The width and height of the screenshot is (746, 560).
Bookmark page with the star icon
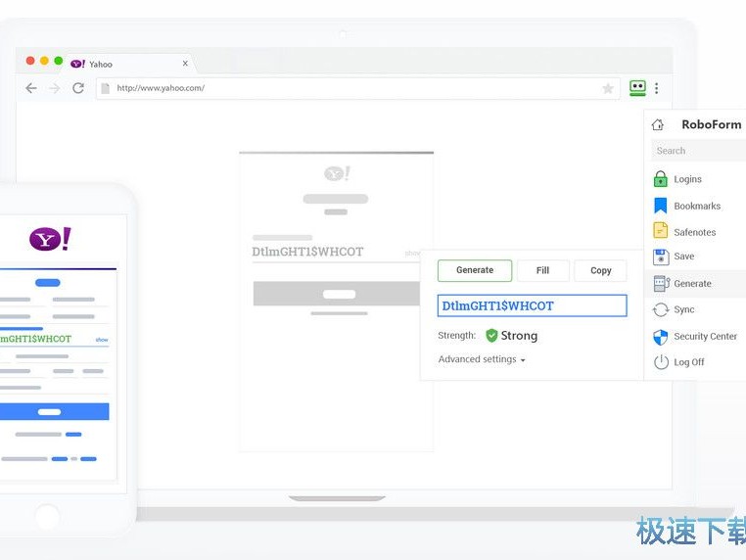coord(608,88)
